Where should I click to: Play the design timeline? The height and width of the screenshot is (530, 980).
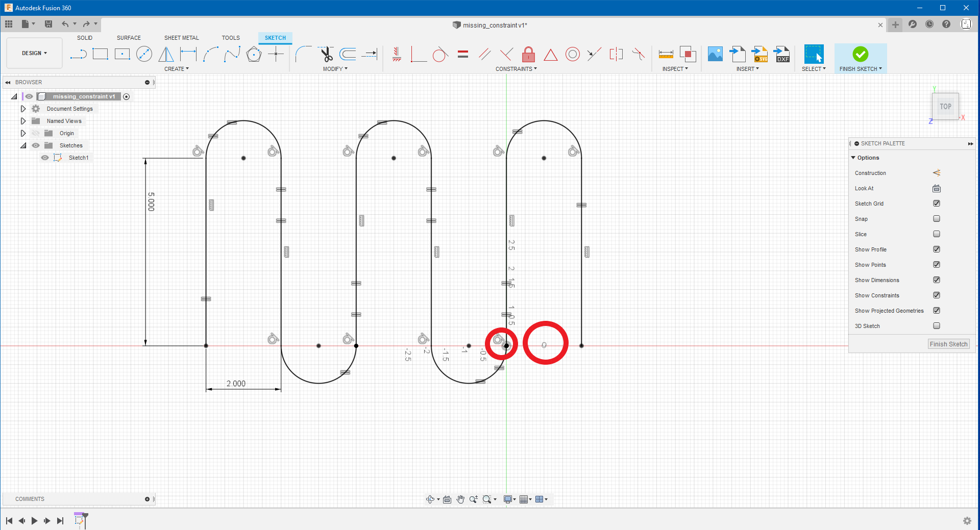[34, 521]
